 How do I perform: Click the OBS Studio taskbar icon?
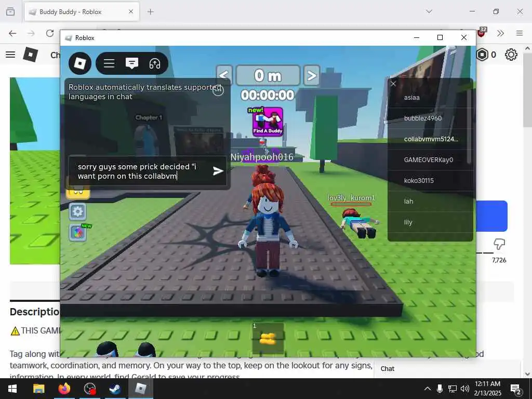pos(90,389)
